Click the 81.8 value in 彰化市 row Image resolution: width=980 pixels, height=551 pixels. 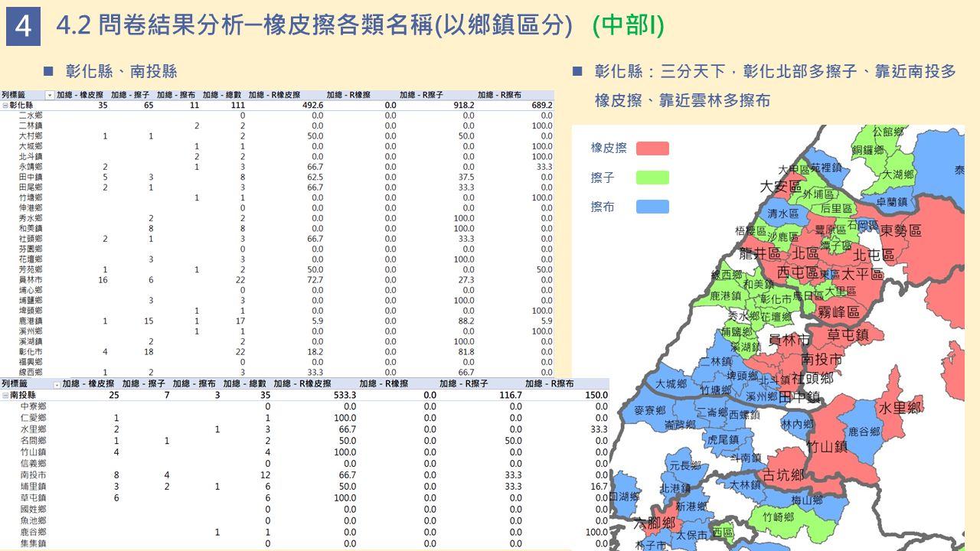pyautogui.click(x=466, y=352)
